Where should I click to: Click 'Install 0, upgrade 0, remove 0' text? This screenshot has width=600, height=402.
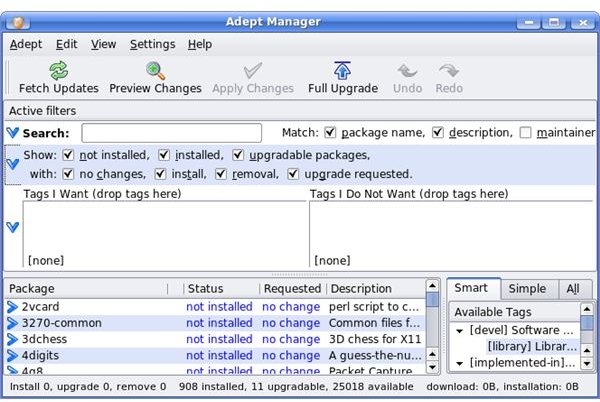[88, 387]
